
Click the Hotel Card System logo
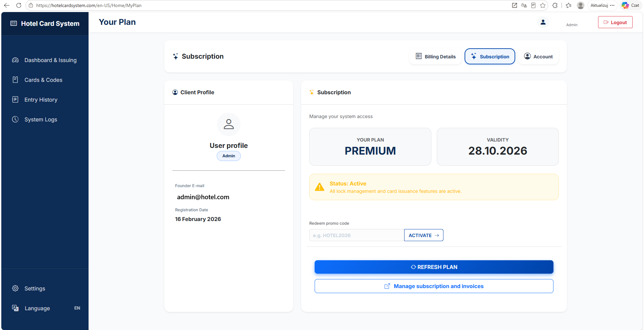(45, 23)
